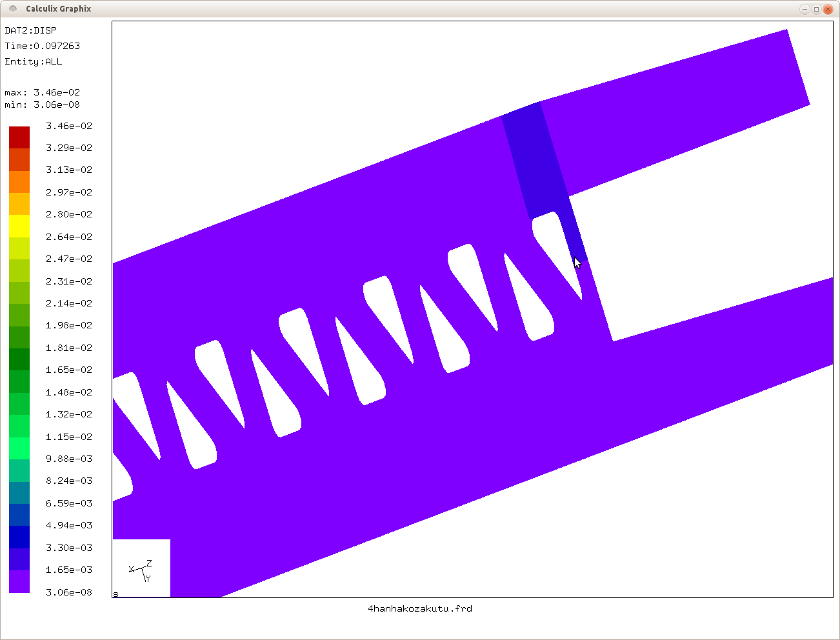Minimize the Calculix Graphix window

click(805, 9)
